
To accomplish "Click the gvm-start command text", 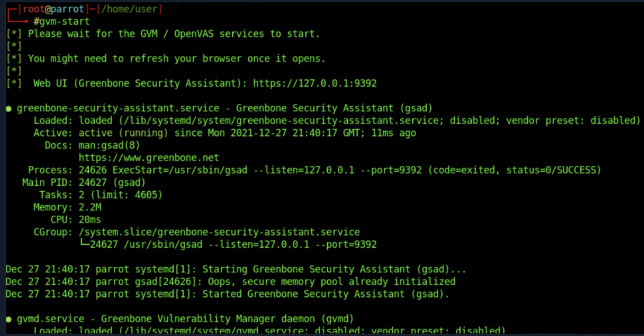I will 62,21.
